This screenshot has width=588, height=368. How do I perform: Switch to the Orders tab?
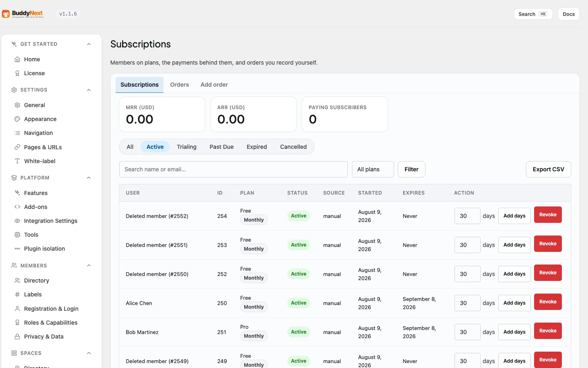coord(180,85)
